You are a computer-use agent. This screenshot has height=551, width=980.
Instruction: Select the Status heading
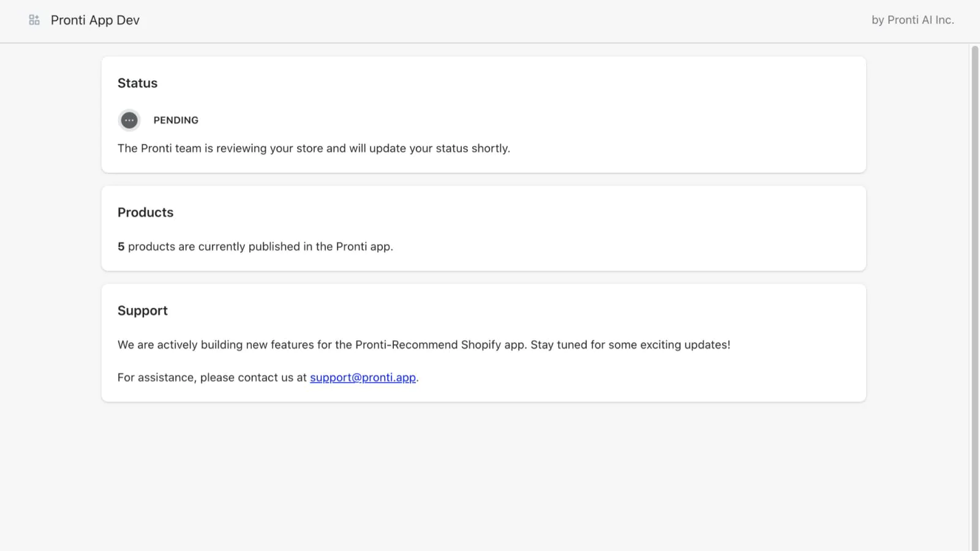pyautogui.click(x=137, y=83)
